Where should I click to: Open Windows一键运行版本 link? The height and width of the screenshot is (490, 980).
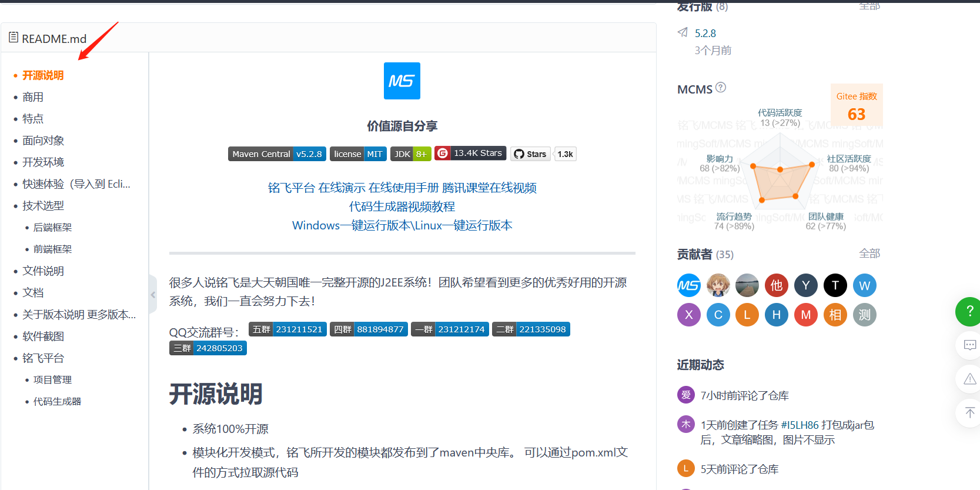pyautogui.click(x=352, y=225)
